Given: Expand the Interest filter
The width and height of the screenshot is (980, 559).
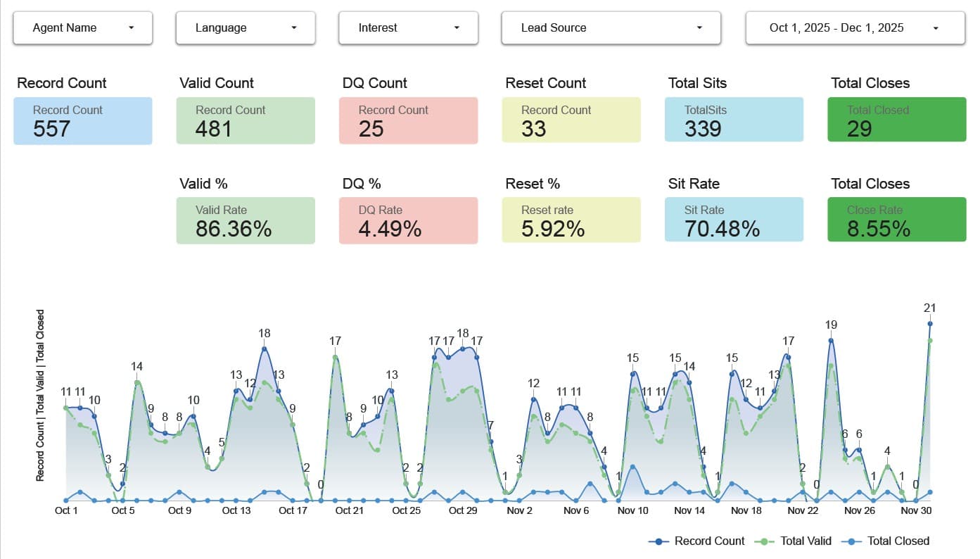Looking at the screenshot, I should point(407,27).
